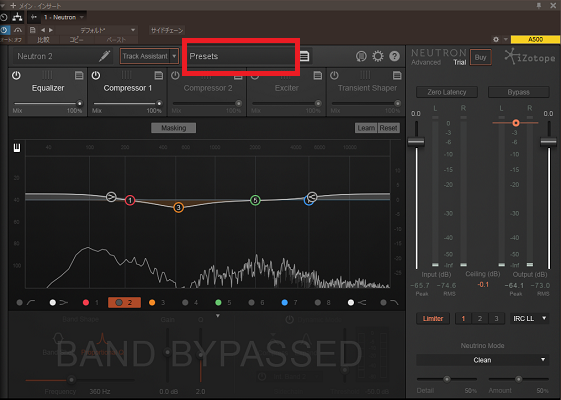Open the Transient Shaper module preset menu icon
The image size is (561, 400).
pos(397,75)
